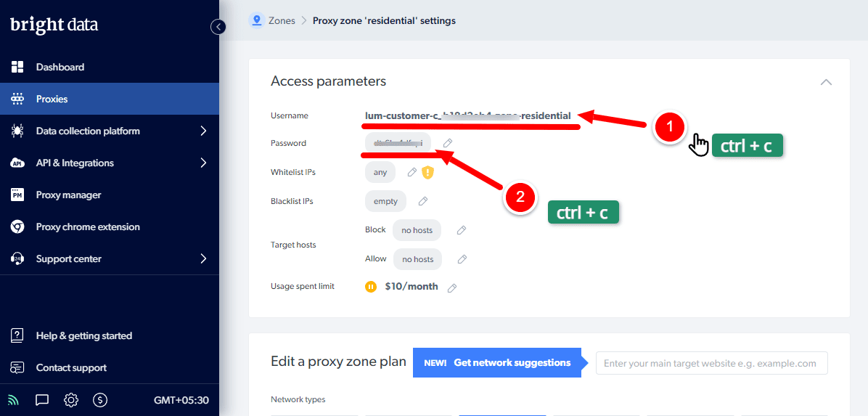
Task: Open the Proxy manager menu item
Action: click(68, 195)
